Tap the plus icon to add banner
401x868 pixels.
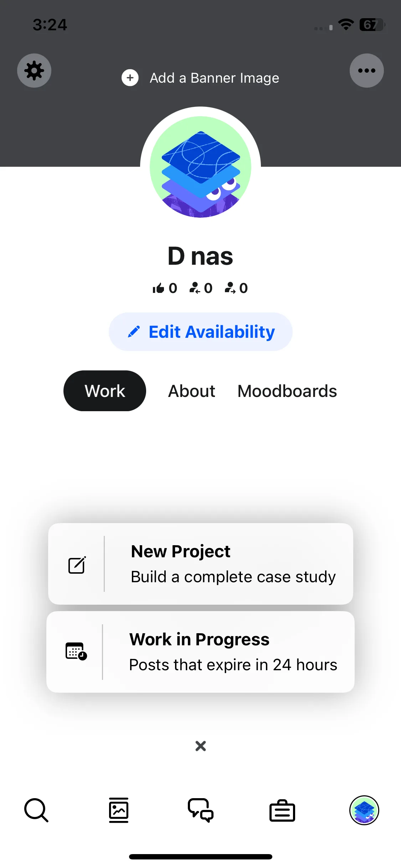click(x=130, y=78)
